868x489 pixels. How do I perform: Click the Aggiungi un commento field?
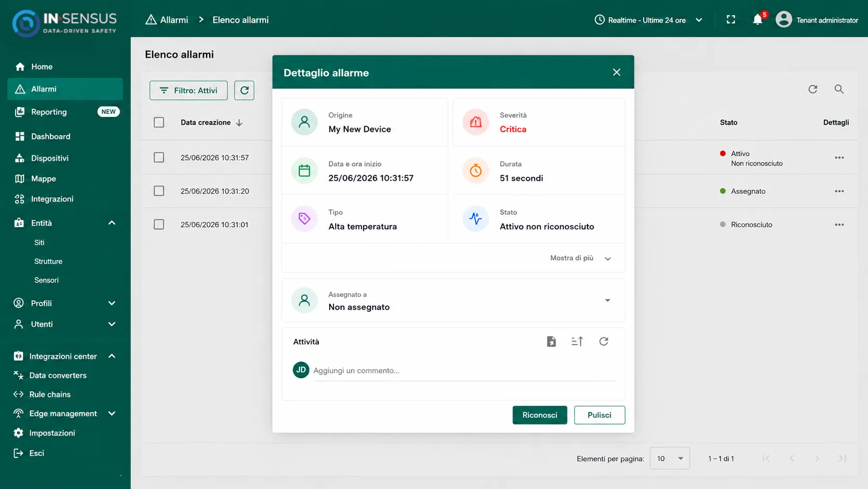point(464,371)
